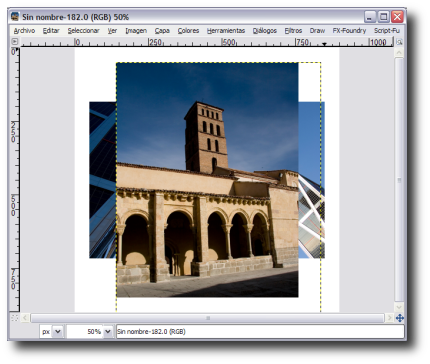Viewport: 430px width, 364px height.
Task: Open the Imagen menu
Action: [x=136, y=31]
